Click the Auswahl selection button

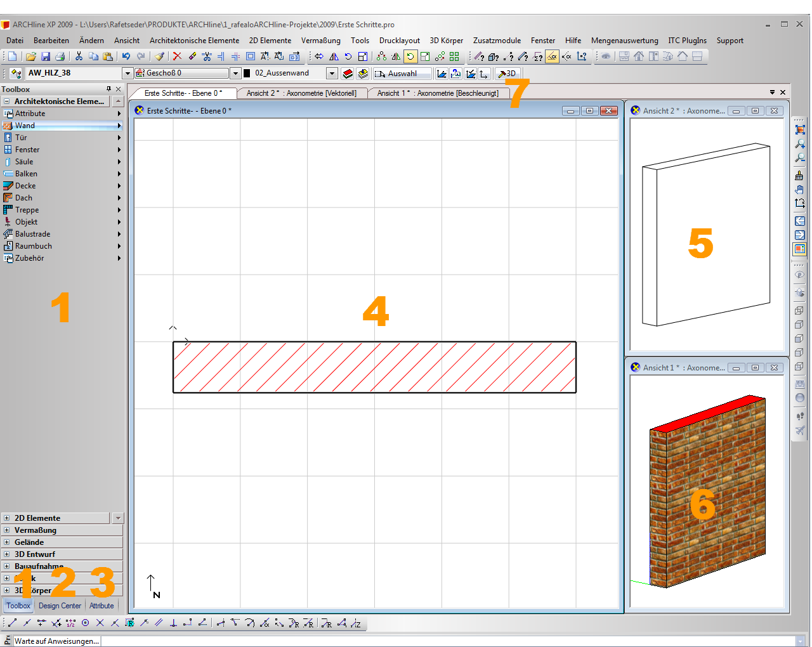402,74
